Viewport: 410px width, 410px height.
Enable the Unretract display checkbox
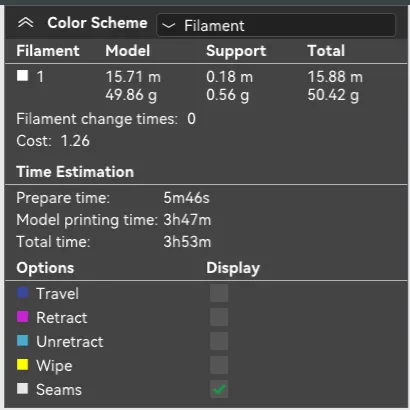tap(219, 341)
